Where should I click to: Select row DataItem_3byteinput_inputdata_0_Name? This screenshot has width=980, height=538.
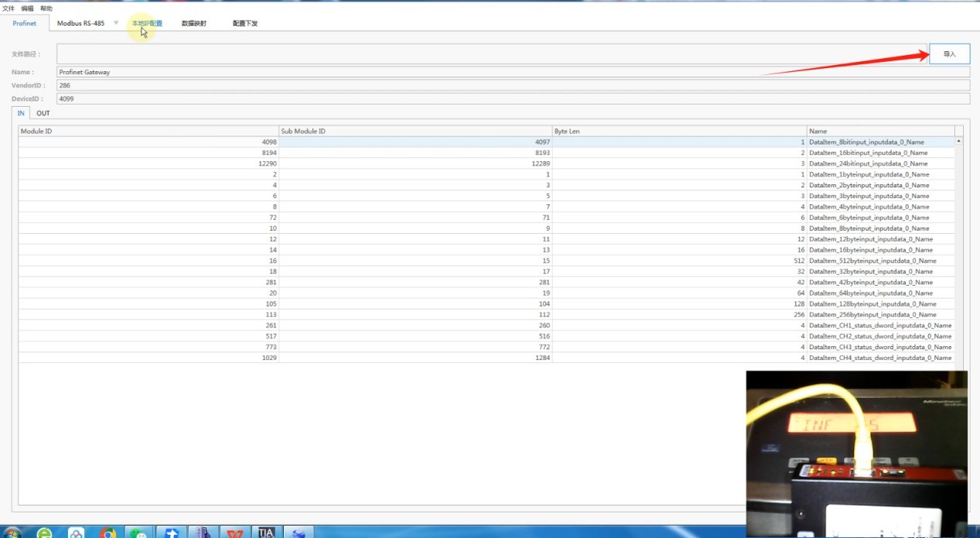pyautogui.click(x=486, y=196)
